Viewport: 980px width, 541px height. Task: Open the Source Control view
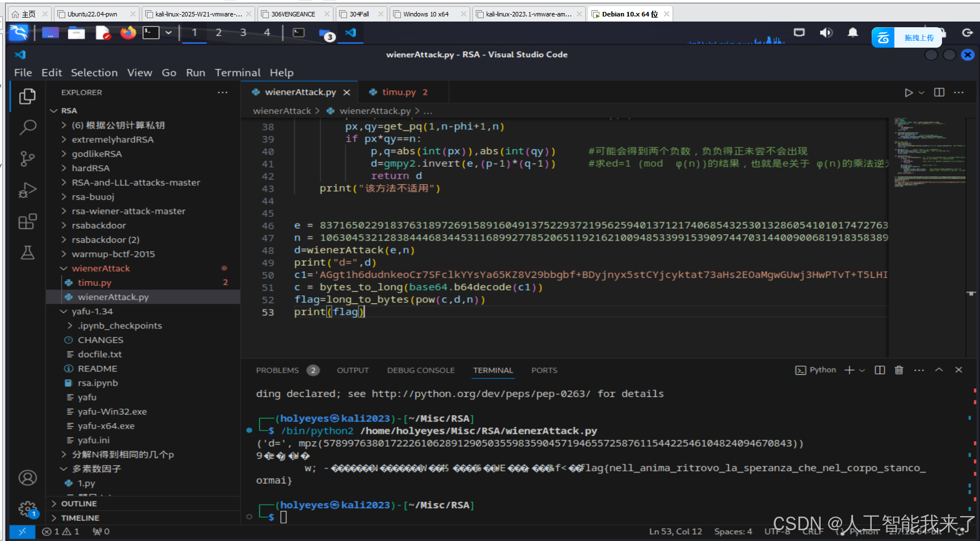(27, 159)
